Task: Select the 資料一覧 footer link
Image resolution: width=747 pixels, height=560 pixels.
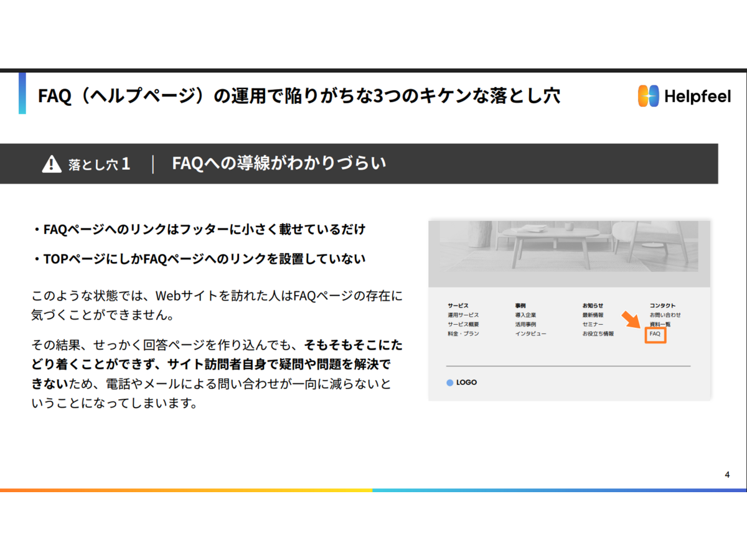Action: coord(660,325)
